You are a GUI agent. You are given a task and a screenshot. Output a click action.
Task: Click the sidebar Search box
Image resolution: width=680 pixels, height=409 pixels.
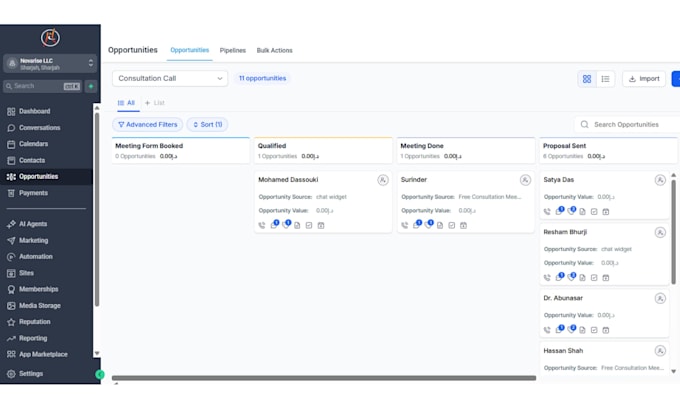coord(42,86)
